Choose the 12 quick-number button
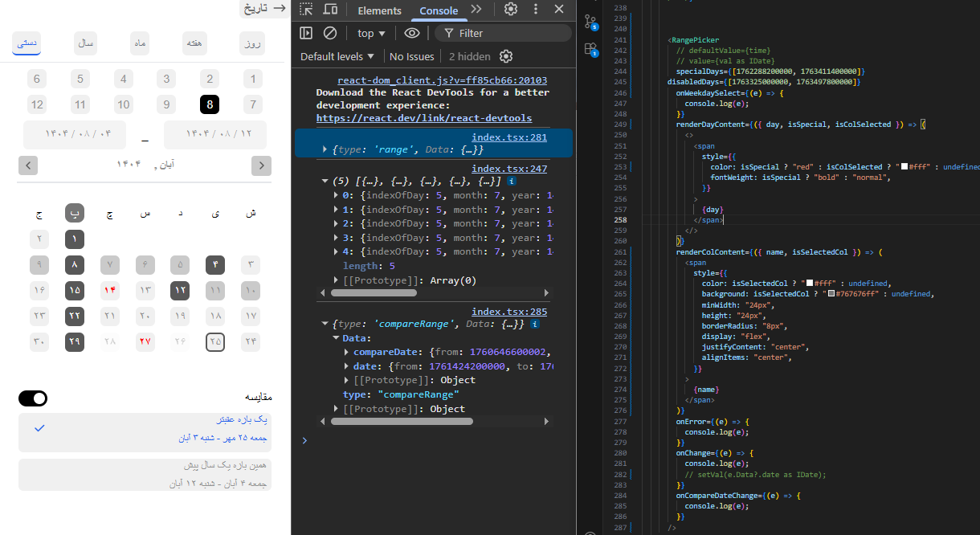 pyautogui.click(x=36, y=104)
